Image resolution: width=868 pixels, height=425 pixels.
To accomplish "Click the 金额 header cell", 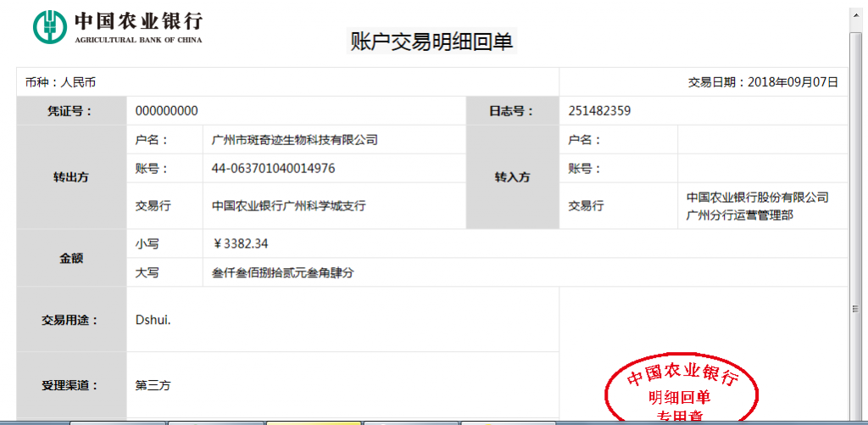I will 72,258.
